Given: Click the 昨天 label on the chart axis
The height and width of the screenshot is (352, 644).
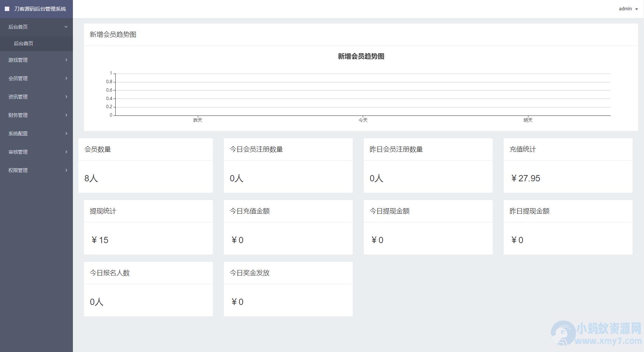Looking at the screenshot, I should [x=198, y=120].
